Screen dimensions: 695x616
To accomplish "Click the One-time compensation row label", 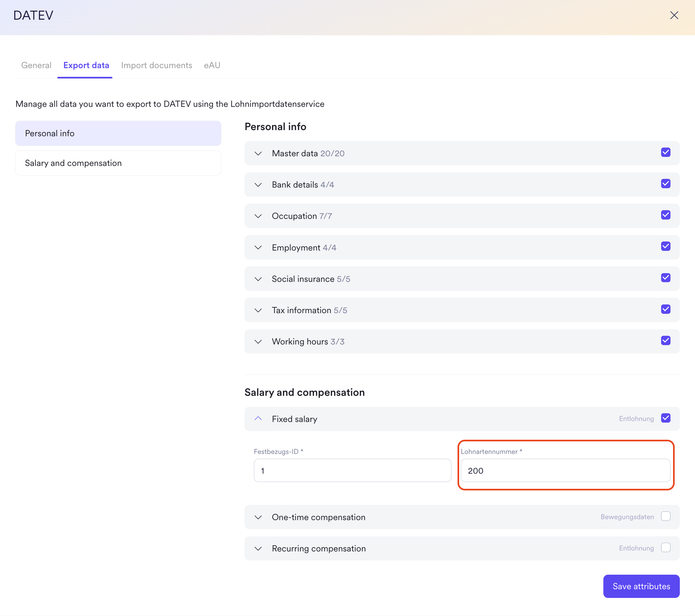I will [x=318, y=517].
